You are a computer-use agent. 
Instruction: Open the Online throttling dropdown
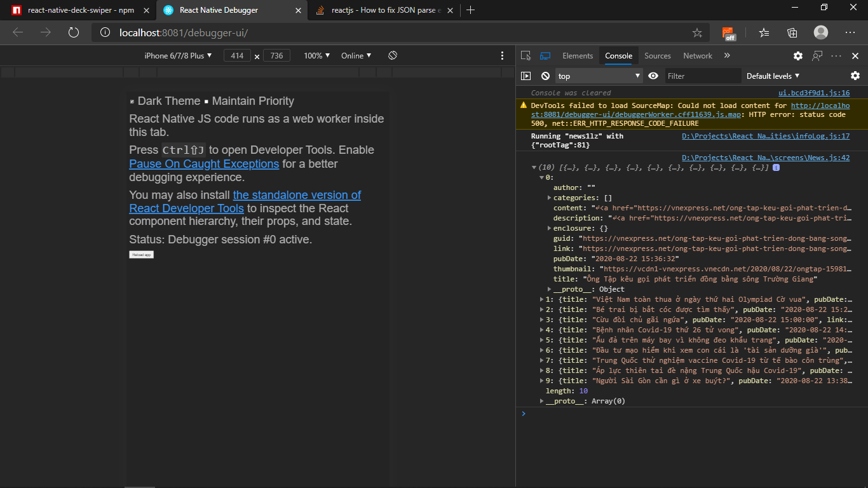[356, 56]
